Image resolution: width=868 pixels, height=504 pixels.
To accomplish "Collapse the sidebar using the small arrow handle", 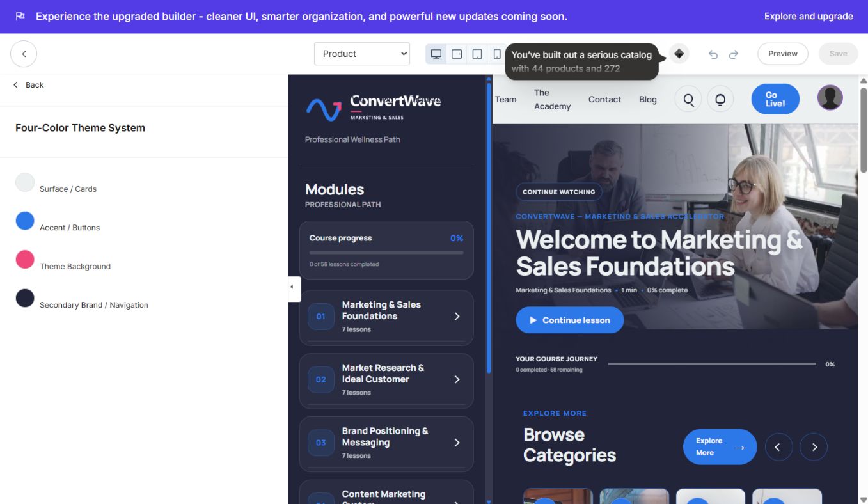I will pos(294,288).
